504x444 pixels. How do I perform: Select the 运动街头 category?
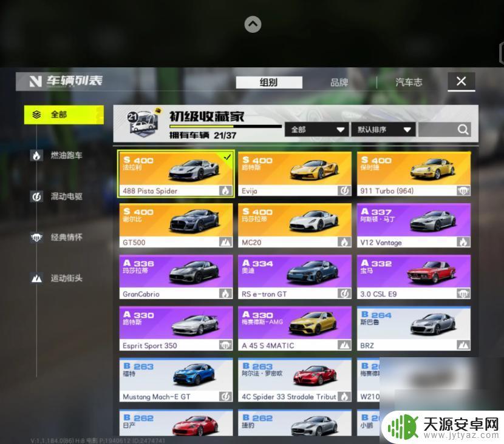point(66,278)
